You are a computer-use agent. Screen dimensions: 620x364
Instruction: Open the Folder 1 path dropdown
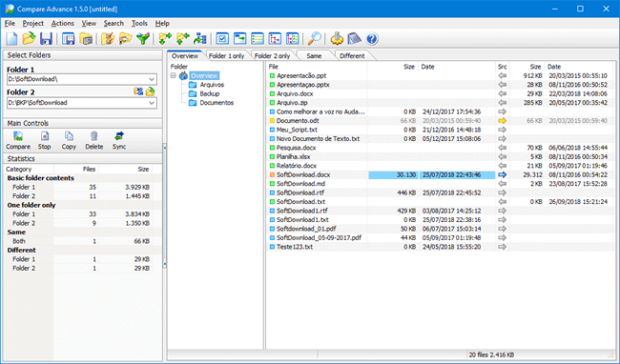(x=152, y=79)
